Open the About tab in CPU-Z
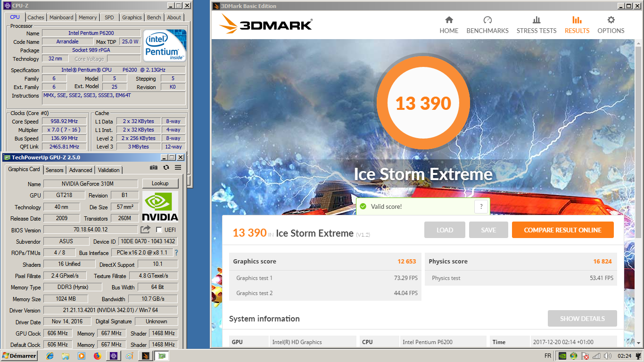 coord(174,17)
